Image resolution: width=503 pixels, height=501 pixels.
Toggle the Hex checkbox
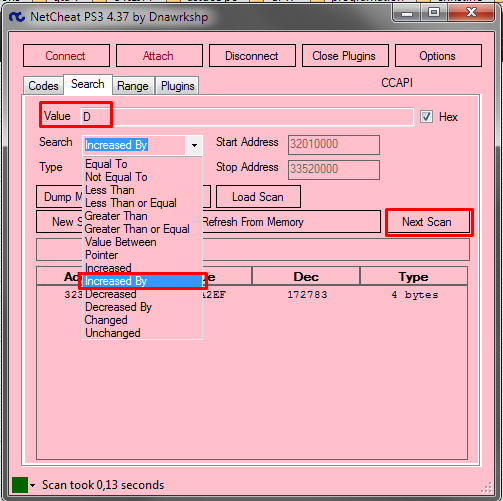[426, 117]
